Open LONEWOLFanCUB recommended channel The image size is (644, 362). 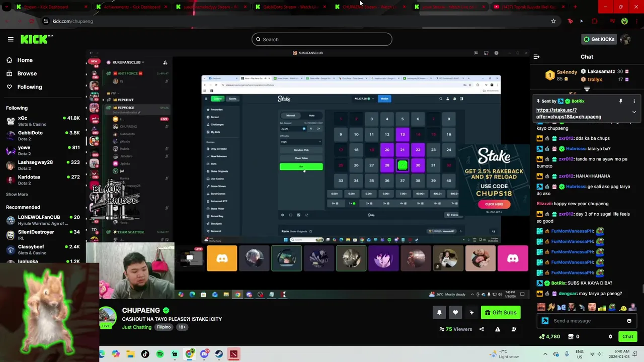[x=43, y=220]
